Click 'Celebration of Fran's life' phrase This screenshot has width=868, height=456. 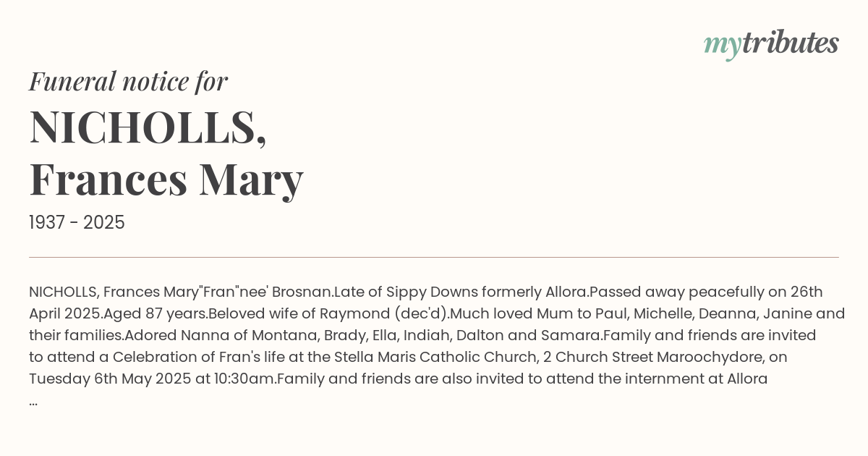point(203,357)
